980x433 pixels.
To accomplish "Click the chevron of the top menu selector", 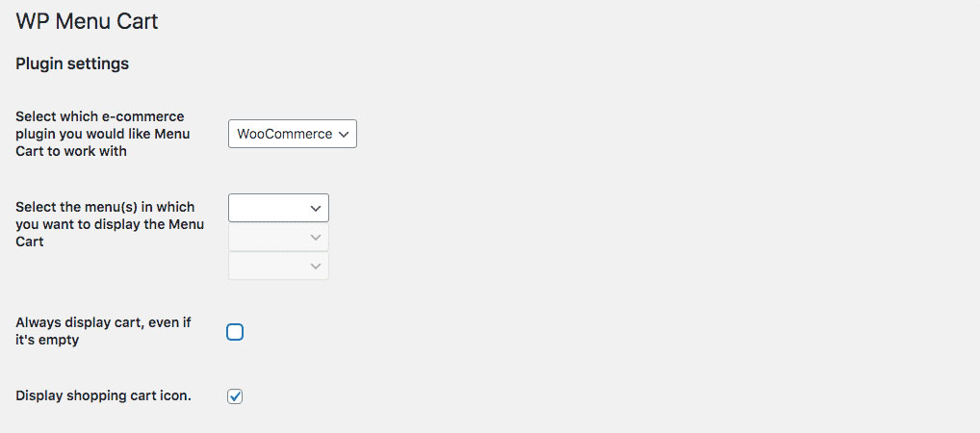I will [315, 208].
